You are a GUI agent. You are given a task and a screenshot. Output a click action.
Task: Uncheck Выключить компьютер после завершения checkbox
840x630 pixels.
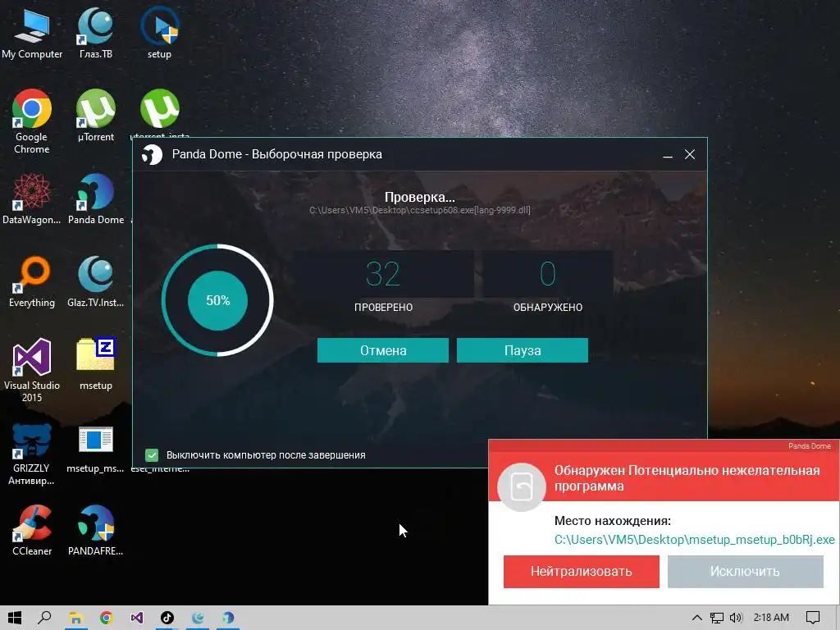click(x=152, y=454)
